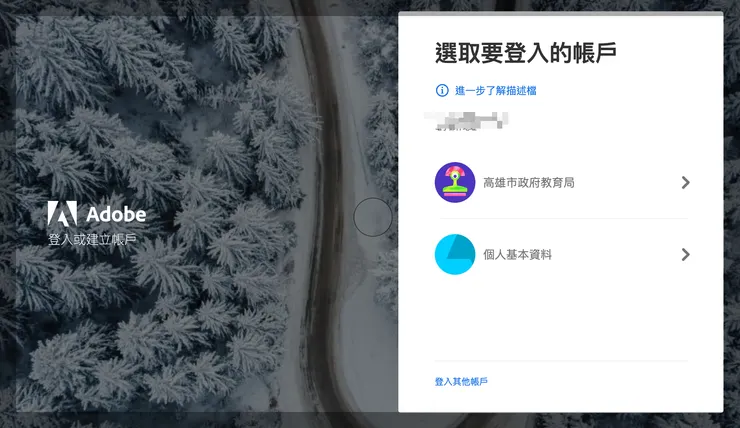Click empty white area below 個人基本資料
Viewport: 740px width, 428px height.
[561, 321]
